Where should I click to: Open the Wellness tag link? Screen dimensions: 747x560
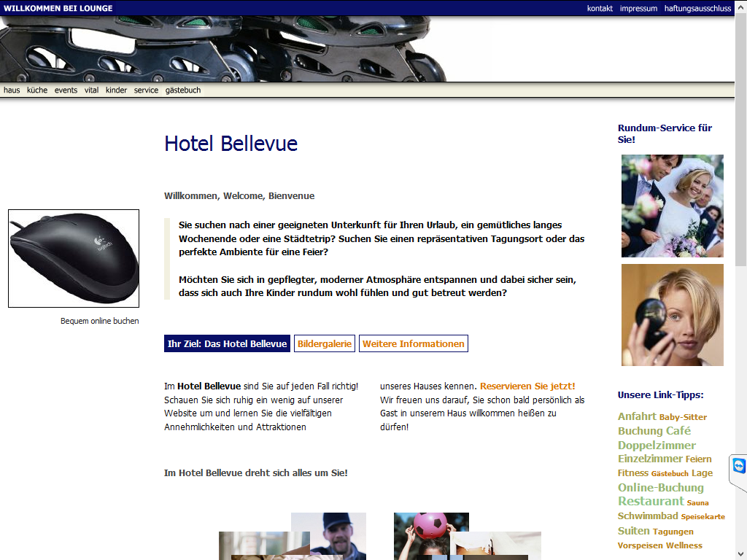click(x=684, y=545)
